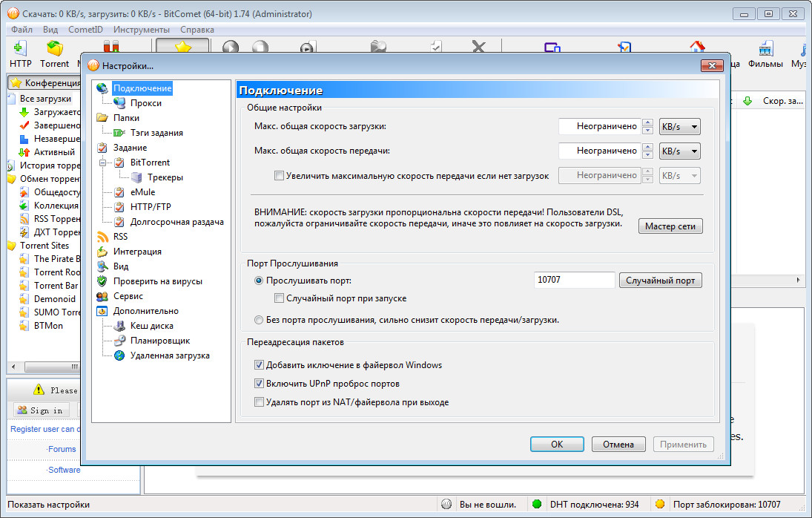Open upload speed KB/s unit dropdown

[x=679, y=151]
